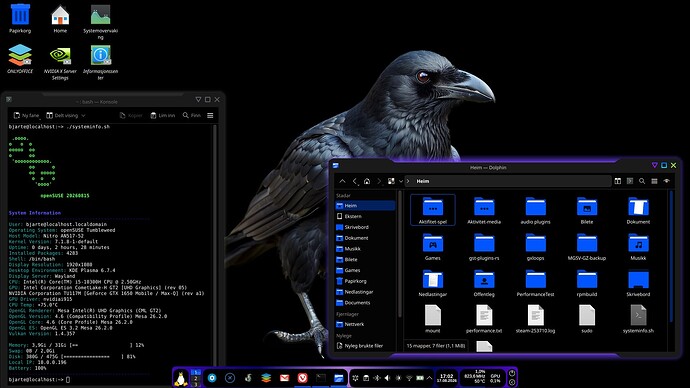Select the audio plugins folder
The width and height of the screenshot is (690, 388).
(x=536, y=210)
